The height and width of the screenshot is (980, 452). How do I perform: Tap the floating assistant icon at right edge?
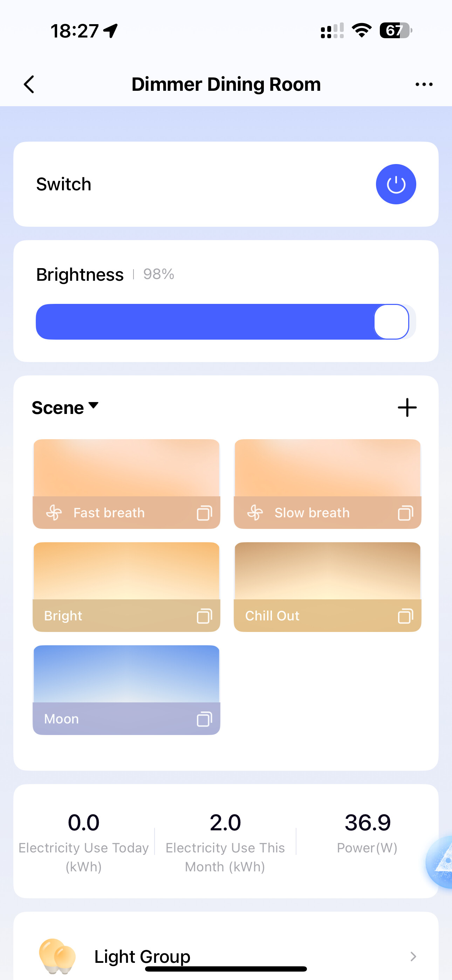[x=441, y=862]
